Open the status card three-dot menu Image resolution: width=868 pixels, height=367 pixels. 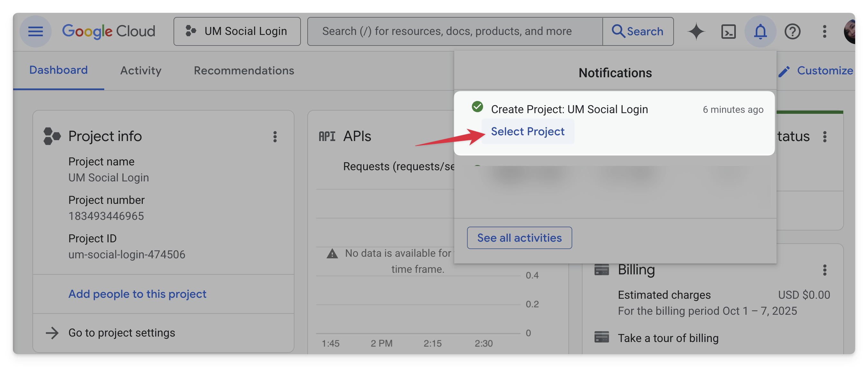824,137
